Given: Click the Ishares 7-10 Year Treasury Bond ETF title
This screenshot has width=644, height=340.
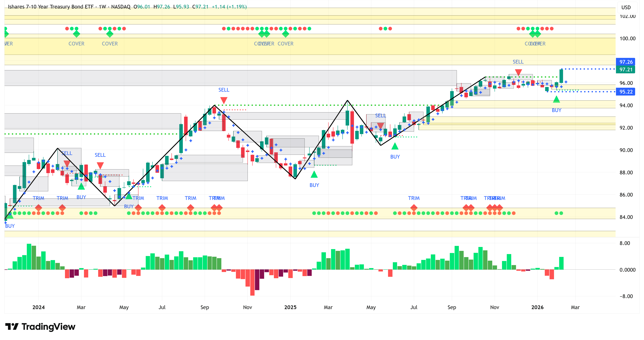Looking at the screenshot, I should 50,7.
